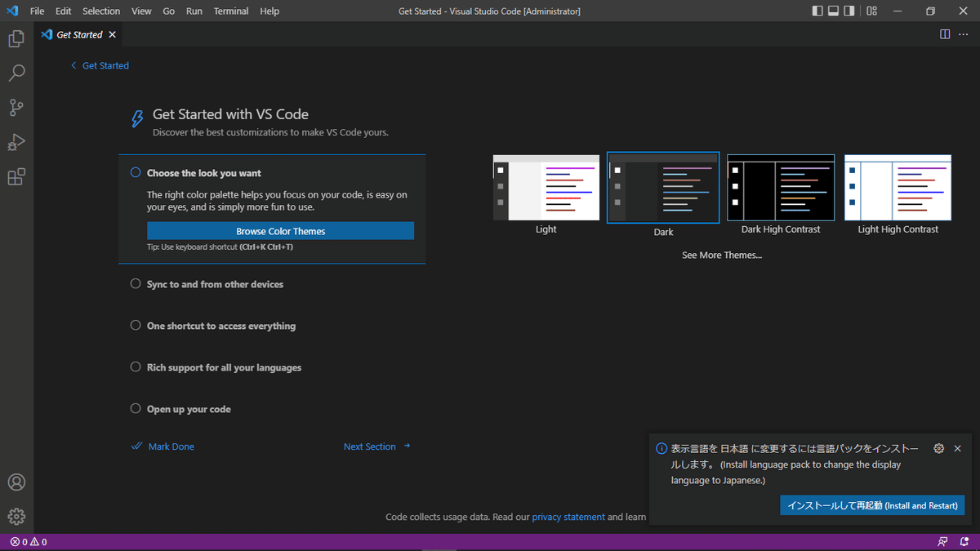Open the Terminal menu
The width and height of the screenshot is (980, 551).
click(x=231, y=11)
